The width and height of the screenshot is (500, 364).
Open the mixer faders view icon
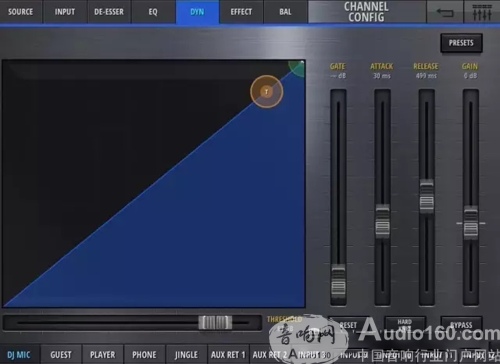point(482,12)
